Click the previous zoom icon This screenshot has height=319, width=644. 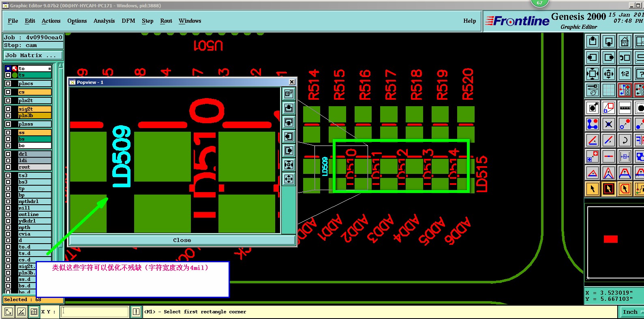(x=625, y=58)
